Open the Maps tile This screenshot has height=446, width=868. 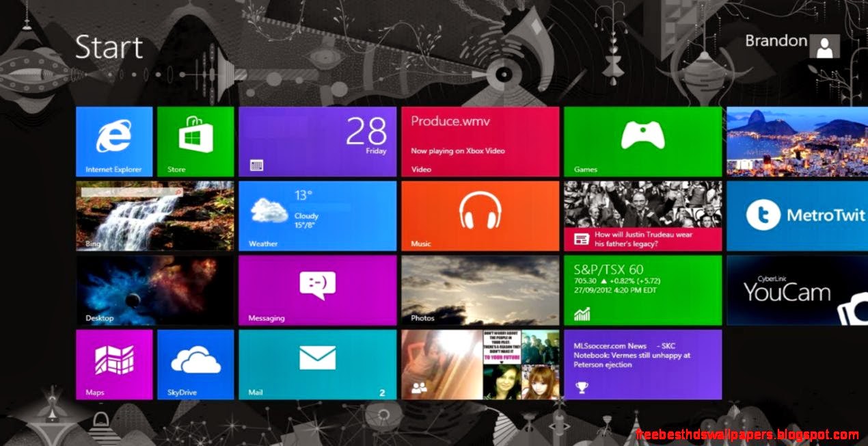(114, 365)
